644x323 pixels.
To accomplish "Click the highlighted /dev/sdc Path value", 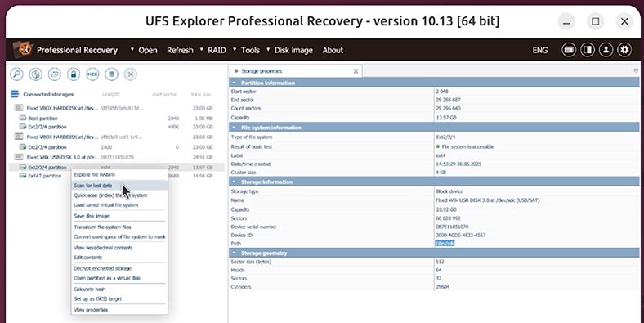I will (x=445, y=244).
